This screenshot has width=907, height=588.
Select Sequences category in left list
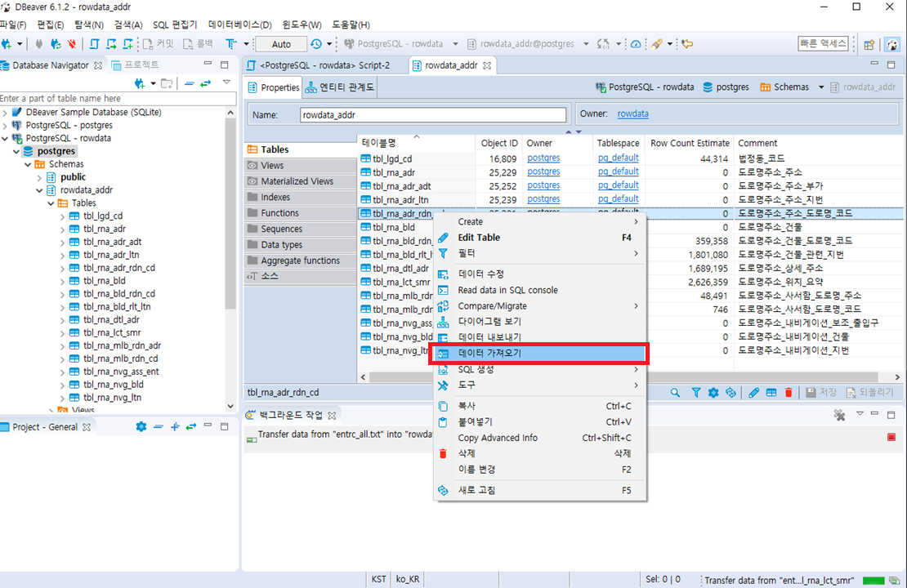301,229
